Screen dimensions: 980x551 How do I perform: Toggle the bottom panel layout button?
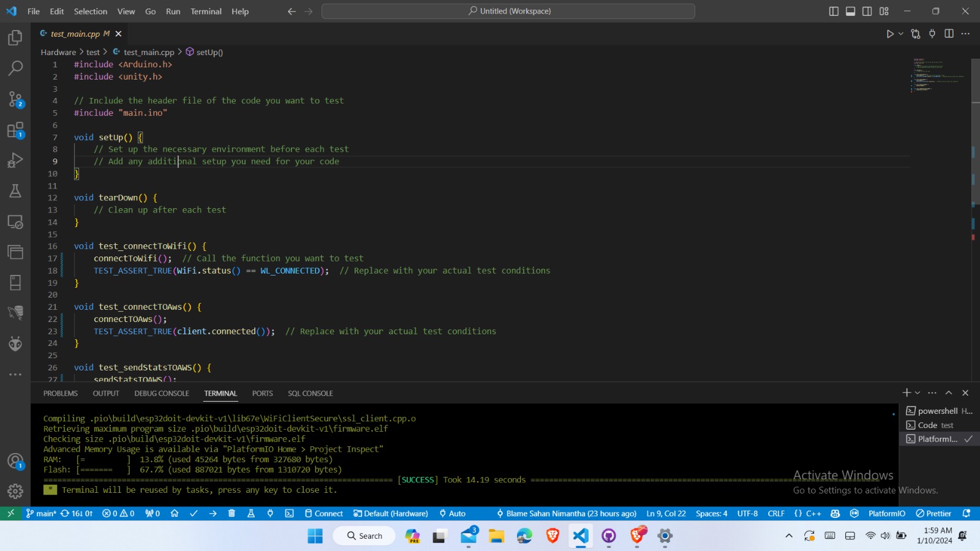tap(850, 11)
